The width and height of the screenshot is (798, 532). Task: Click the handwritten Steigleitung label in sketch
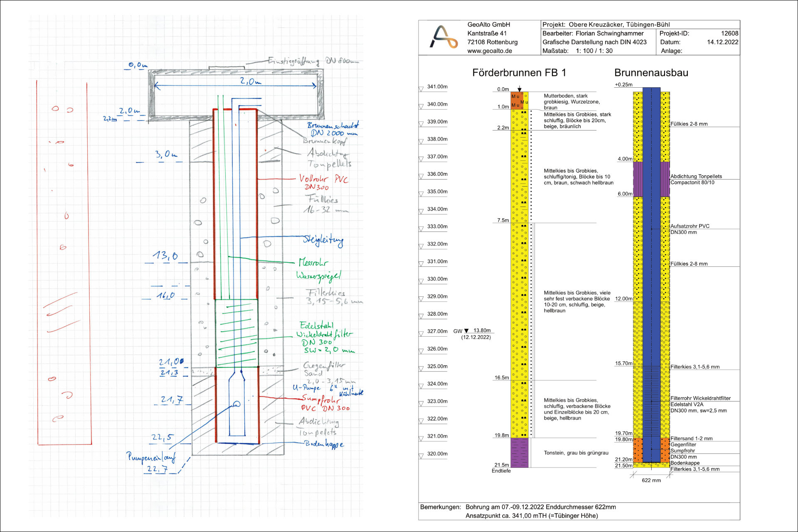(x=323, y=240)
